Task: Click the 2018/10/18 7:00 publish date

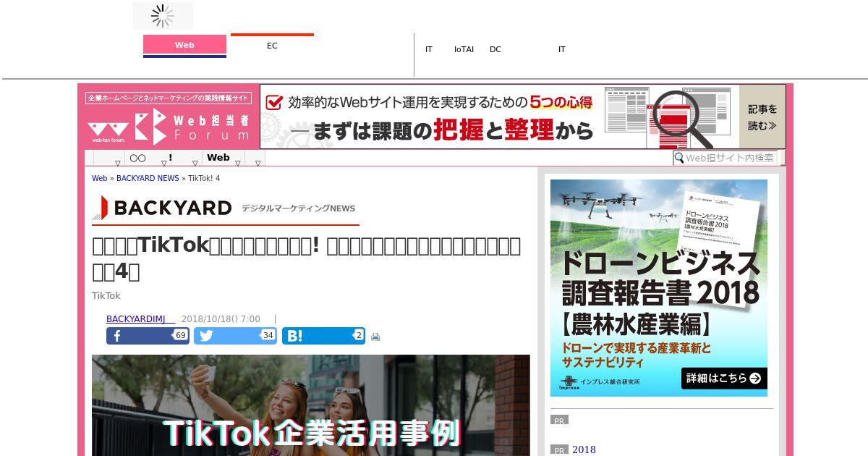Action: pyautogui.click(x=221, y=318)
